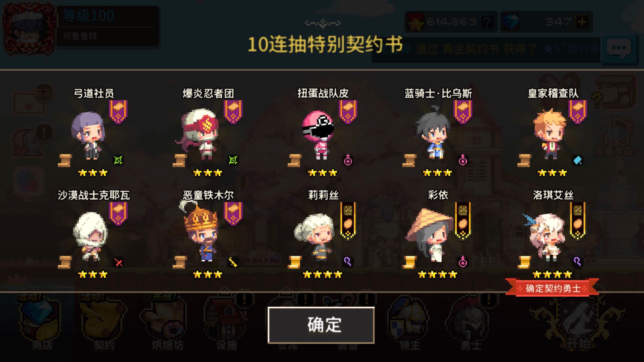Click the gold banner beside 洛琪艾丝

[578, 221]
